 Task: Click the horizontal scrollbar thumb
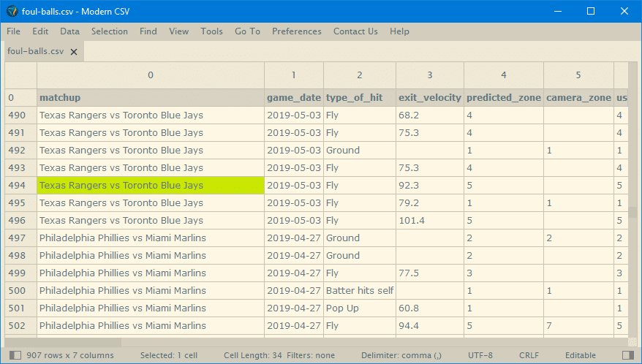tap(63, 341)
